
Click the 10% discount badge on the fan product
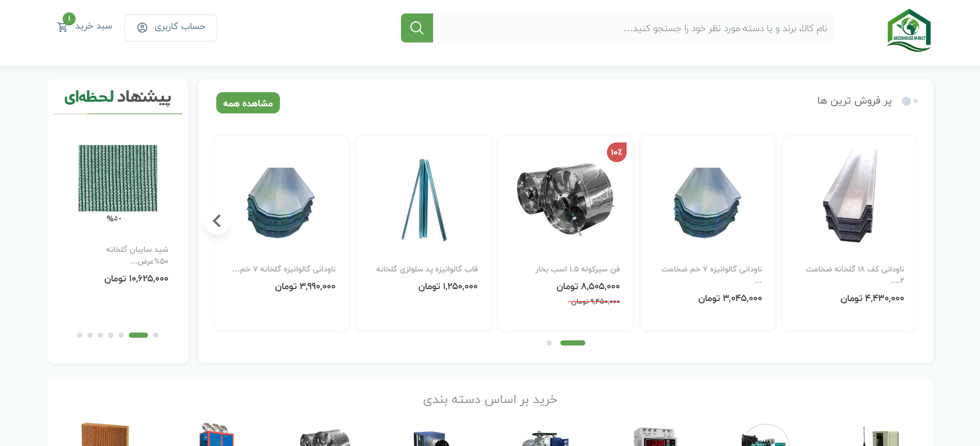tap(617, 152)
